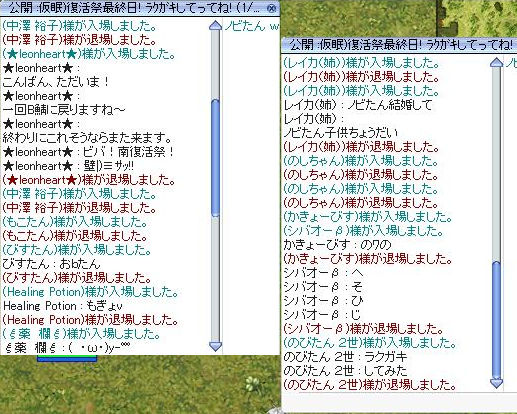
Task: Click the (かきょーびす)様が入場しました line
Action: tap(368, 217)
